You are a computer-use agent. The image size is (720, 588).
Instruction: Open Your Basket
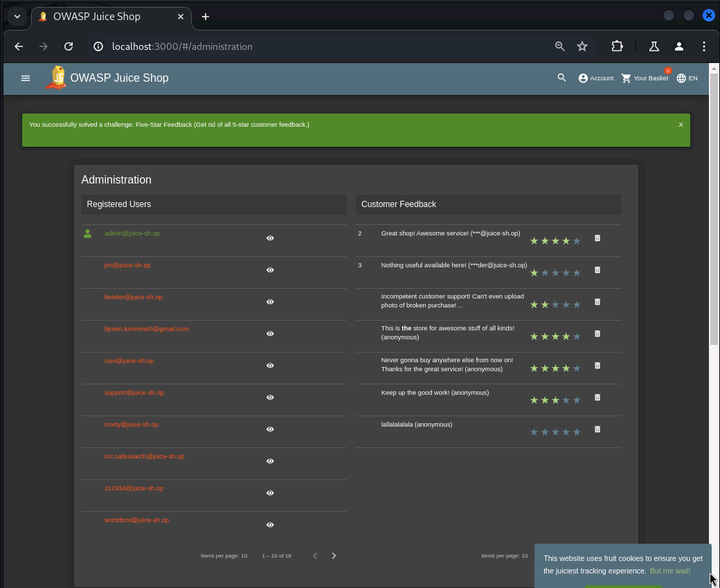click(x=645, y=78)
